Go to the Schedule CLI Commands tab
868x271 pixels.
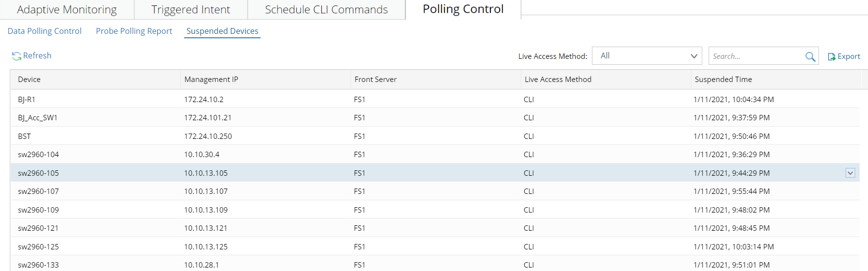pos(326,10)
